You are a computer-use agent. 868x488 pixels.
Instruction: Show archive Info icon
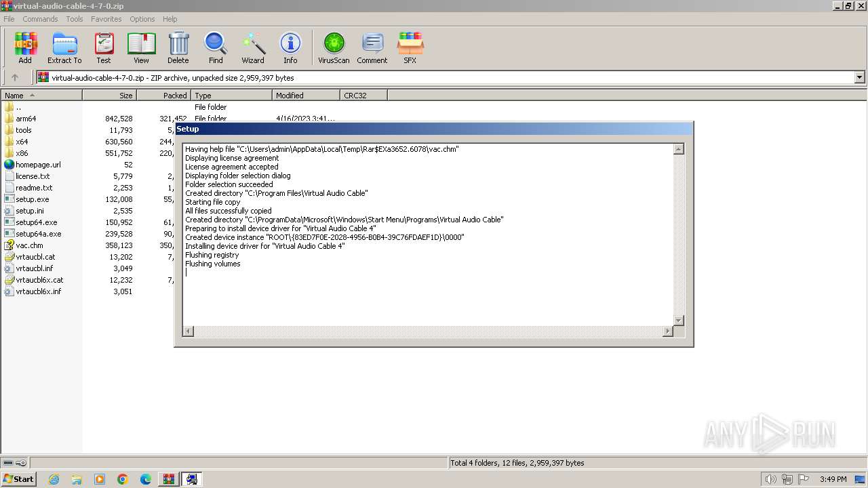tap(290, 47)
